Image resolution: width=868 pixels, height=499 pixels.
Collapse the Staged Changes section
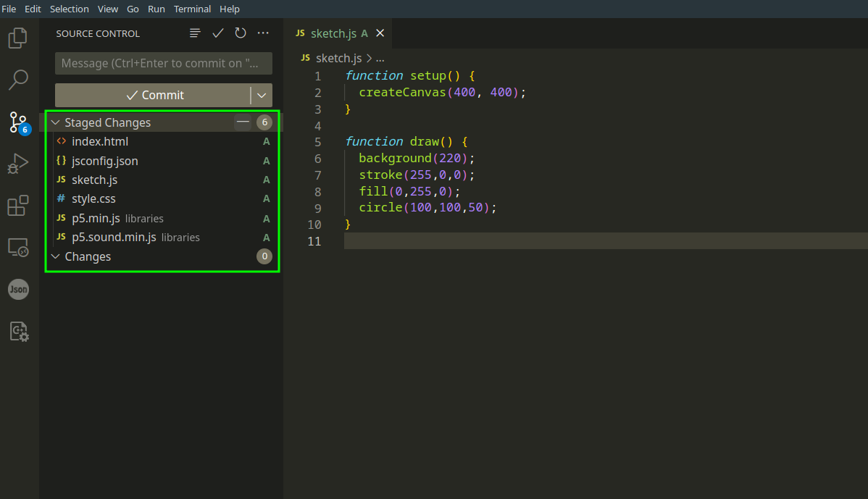point(56,122)
